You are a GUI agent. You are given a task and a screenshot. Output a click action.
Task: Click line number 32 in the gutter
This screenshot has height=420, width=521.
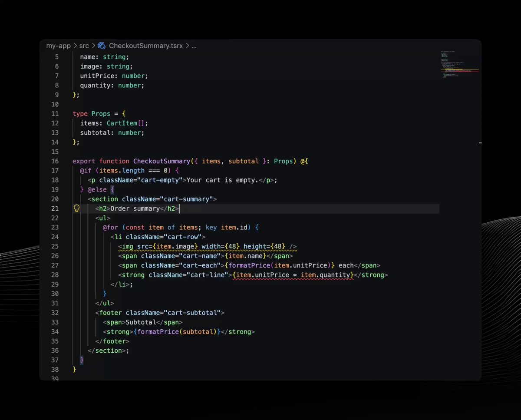55,313
